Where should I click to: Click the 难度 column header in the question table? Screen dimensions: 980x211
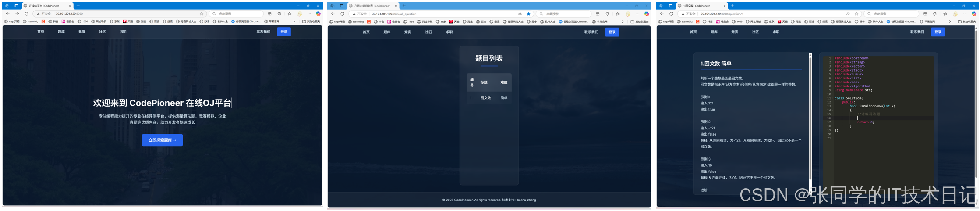(x=504, y=82)
